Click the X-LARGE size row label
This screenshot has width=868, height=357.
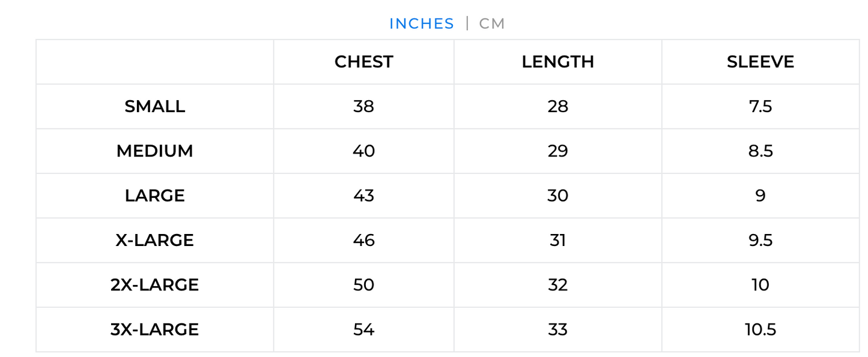click(155, 240)
